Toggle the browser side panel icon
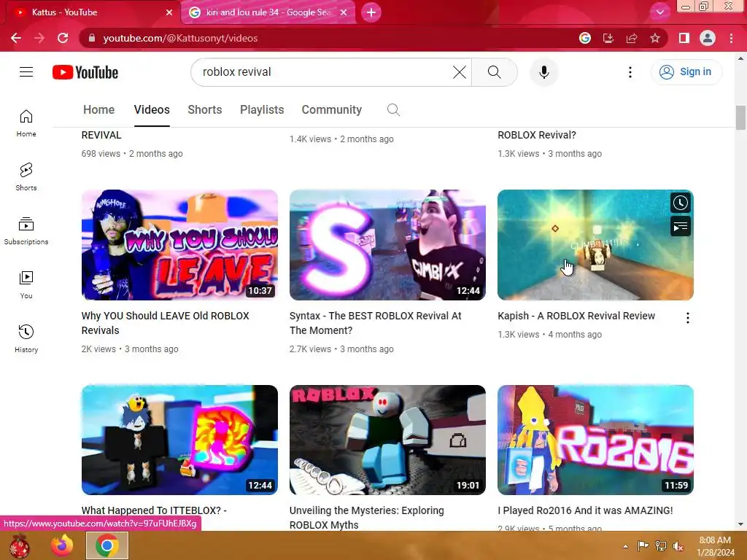Viewport: 747px width, 560px height. [684, 38]
